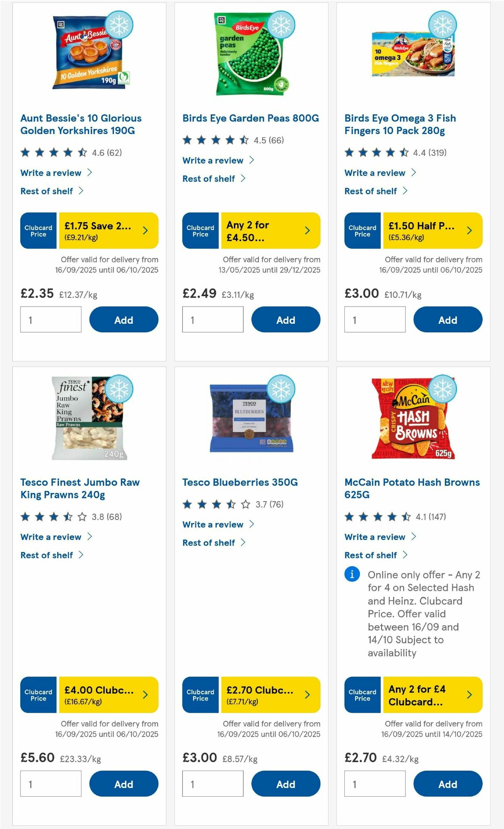Click the Clubcard Price badge on the fish fingers offer

click(362, 230)
